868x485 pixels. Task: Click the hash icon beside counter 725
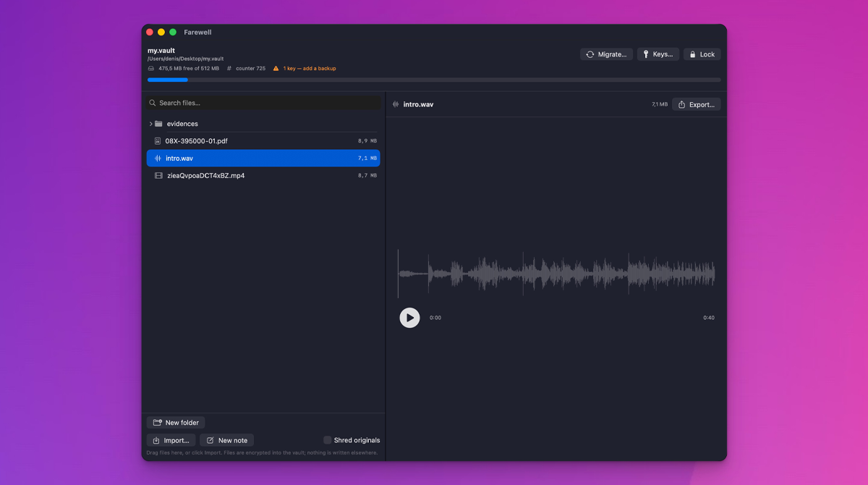tap(229, 69)
